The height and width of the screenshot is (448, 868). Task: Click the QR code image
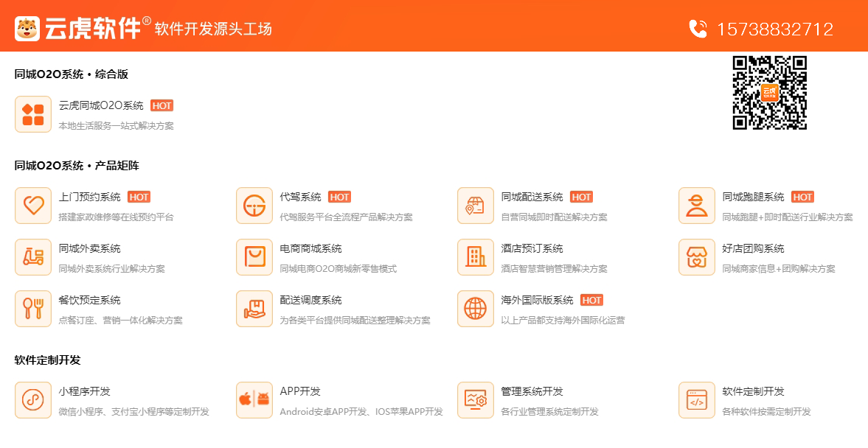(x=769, y=93)
